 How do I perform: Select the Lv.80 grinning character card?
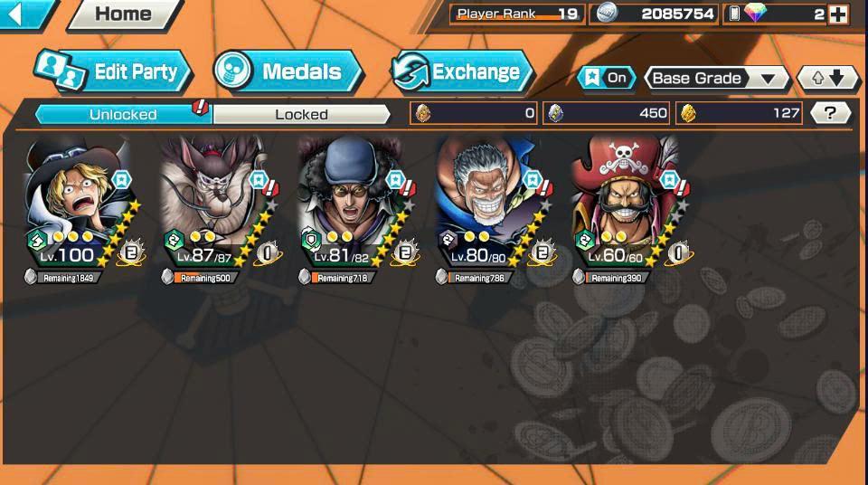click(493, 211)
